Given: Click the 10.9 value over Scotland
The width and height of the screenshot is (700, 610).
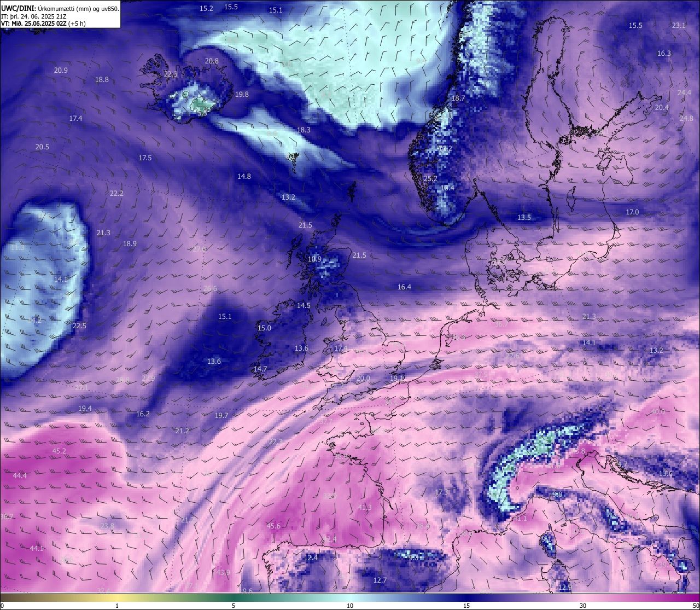Looking at the screenshot, I should tap(314, 259).
